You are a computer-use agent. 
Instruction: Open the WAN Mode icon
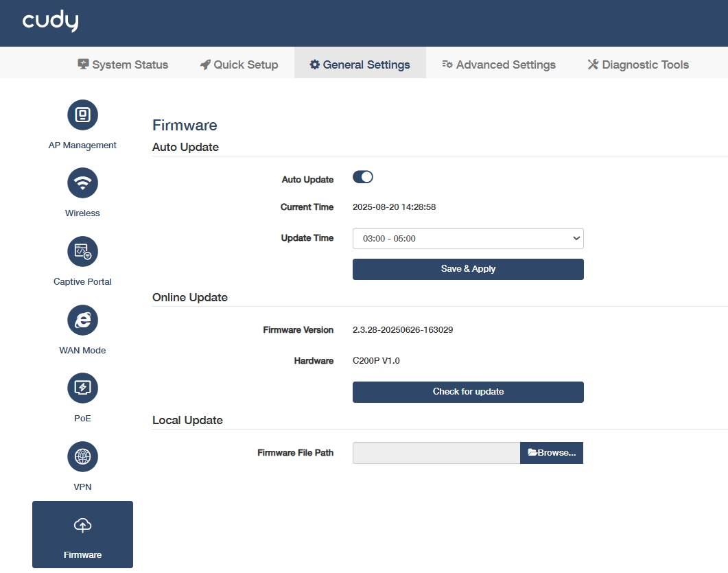(x=82, y=320)
